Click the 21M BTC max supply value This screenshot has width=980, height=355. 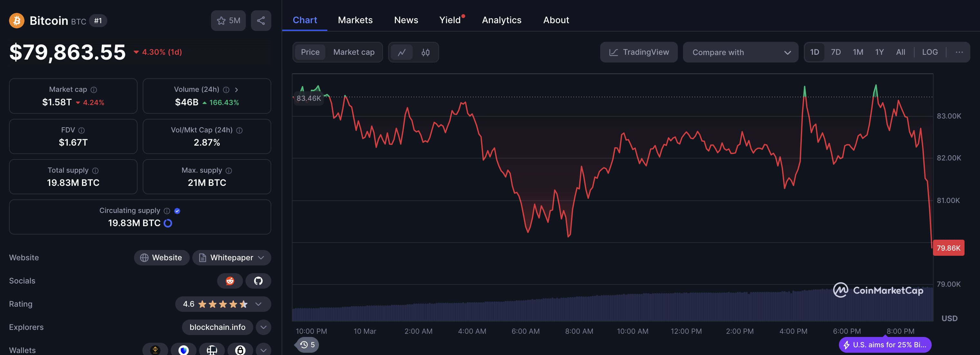(x=207, y=183)
